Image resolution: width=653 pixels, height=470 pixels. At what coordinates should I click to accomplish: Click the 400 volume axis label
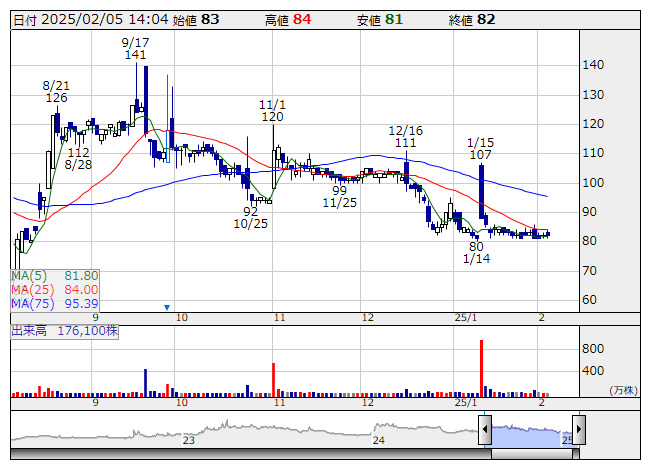(x=593, y=371)
